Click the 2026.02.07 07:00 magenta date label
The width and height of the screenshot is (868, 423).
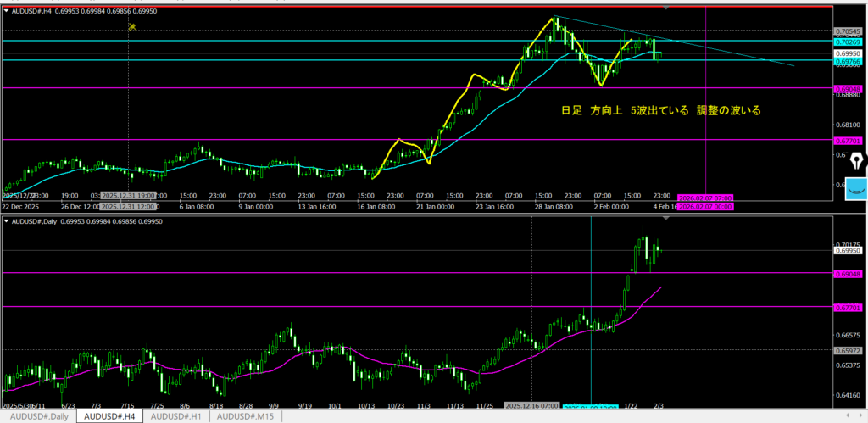point(705,198)
